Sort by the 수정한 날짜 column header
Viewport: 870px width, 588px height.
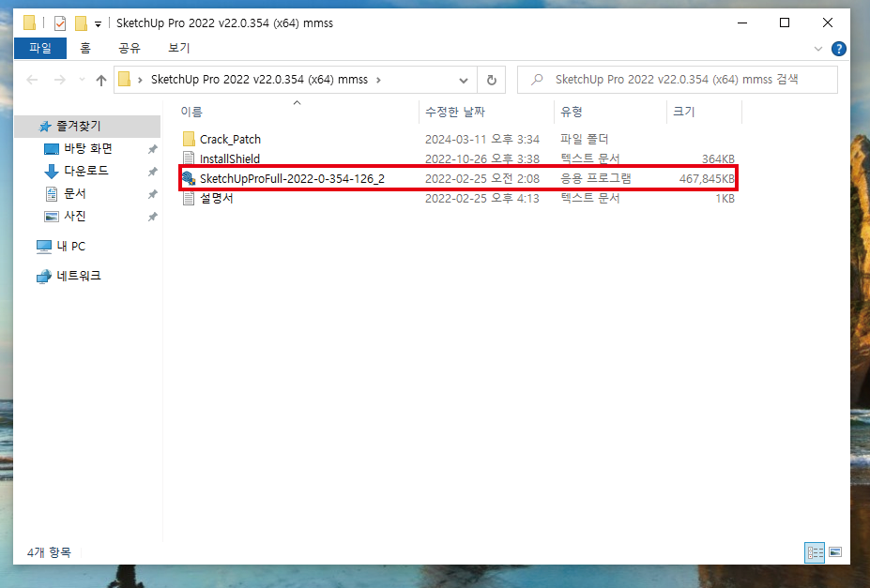point(486,112)
